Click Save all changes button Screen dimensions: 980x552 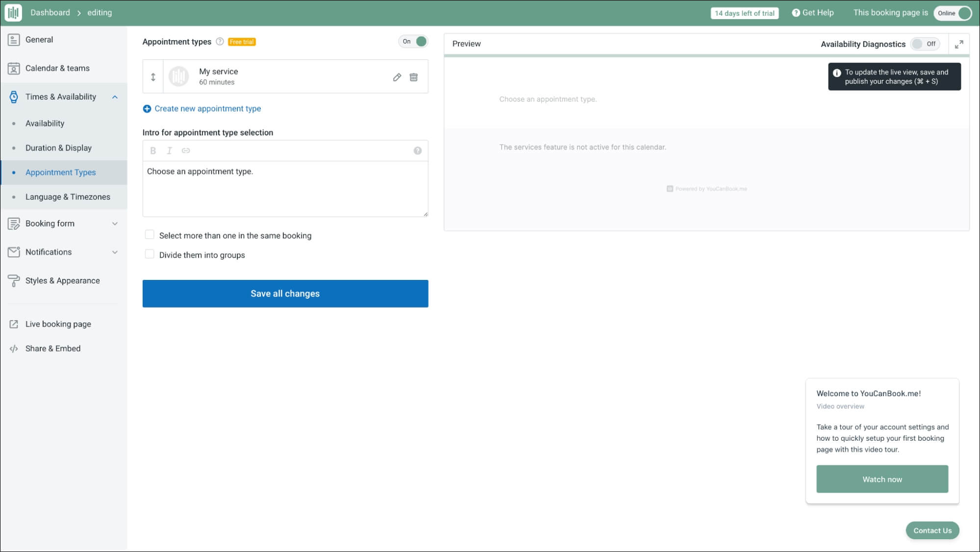[x=285, y=294]
